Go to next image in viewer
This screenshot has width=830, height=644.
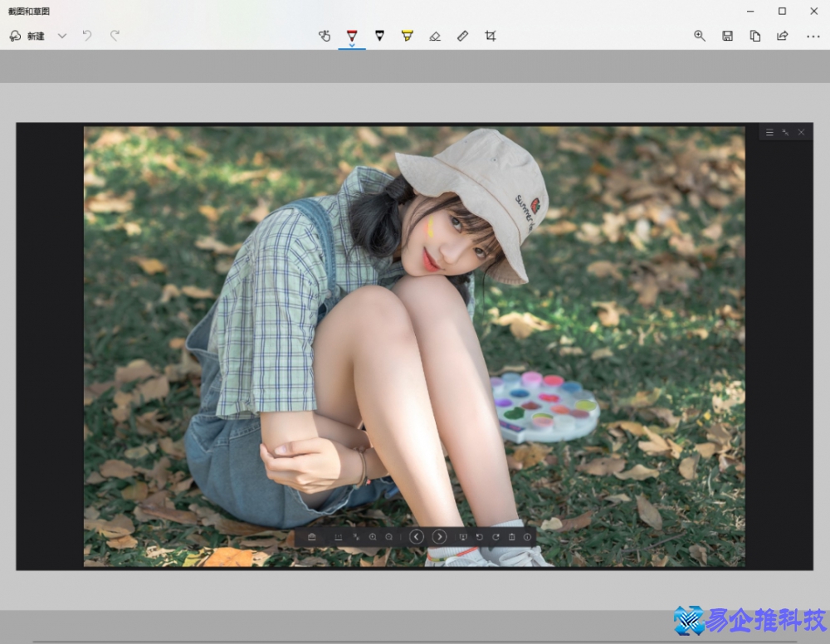coord(440,537)
